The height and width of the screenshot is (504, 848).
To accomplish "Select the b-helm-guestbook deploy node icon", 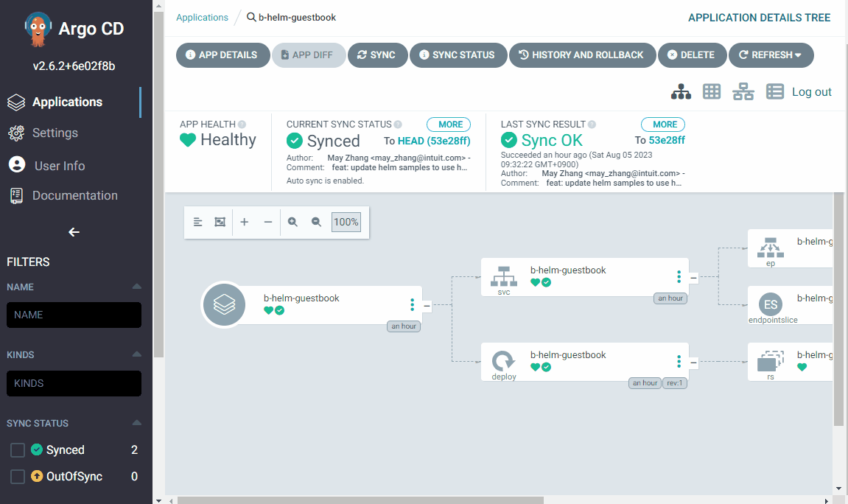I will tap(503, 361).
